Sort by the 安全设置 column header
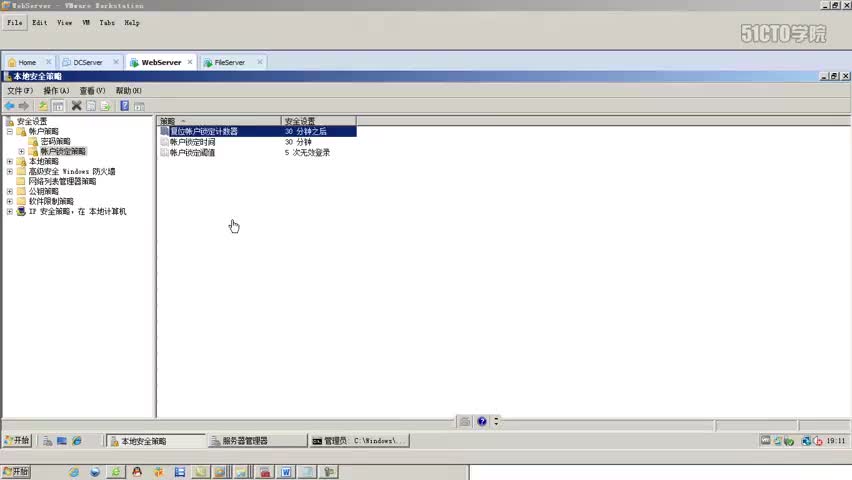The image size is (852, 480). pyautogui.click(x=319, y=121)
